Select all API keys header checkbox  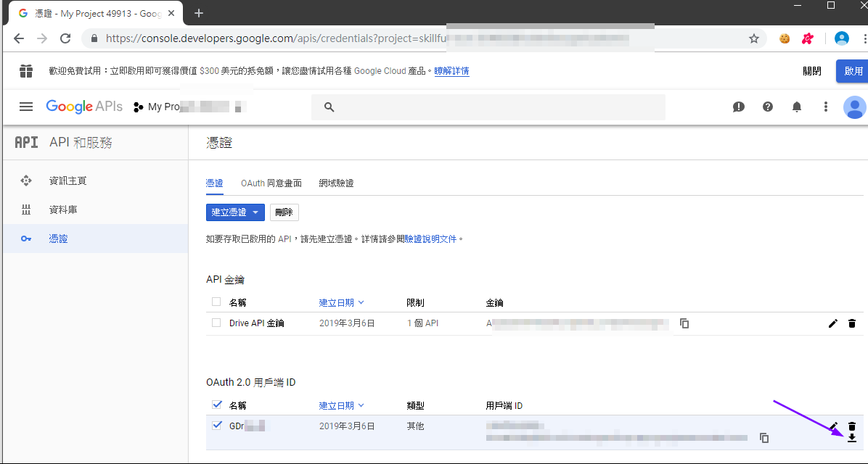pyautogui.click(x=216, y=302)
